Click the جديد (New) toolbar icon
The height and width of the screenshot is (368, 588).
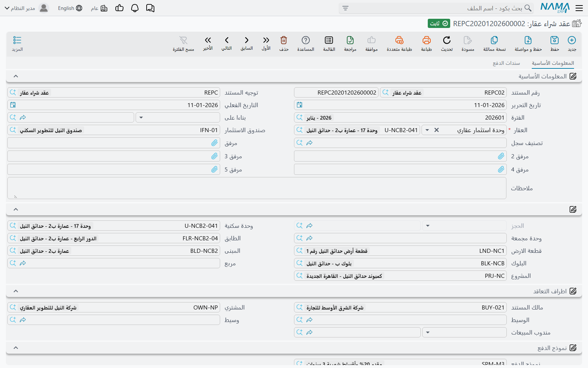pyautogui.click(x=572, y=40)
